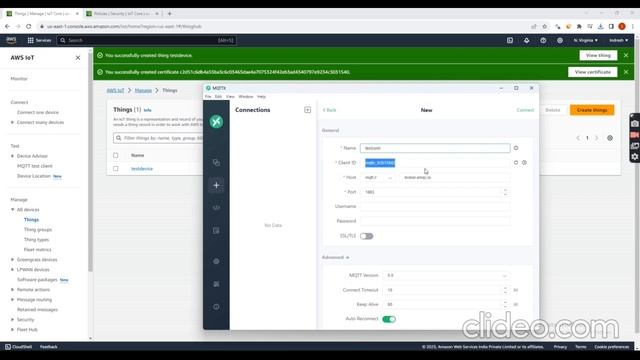Open the Host protocol dropdown

pos(379,178)
